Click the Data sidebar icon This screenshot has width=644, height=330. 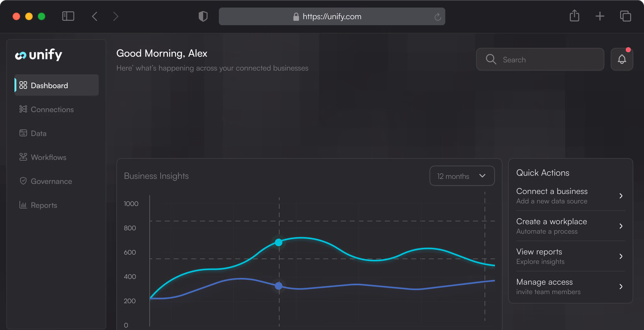coord(23,133)
